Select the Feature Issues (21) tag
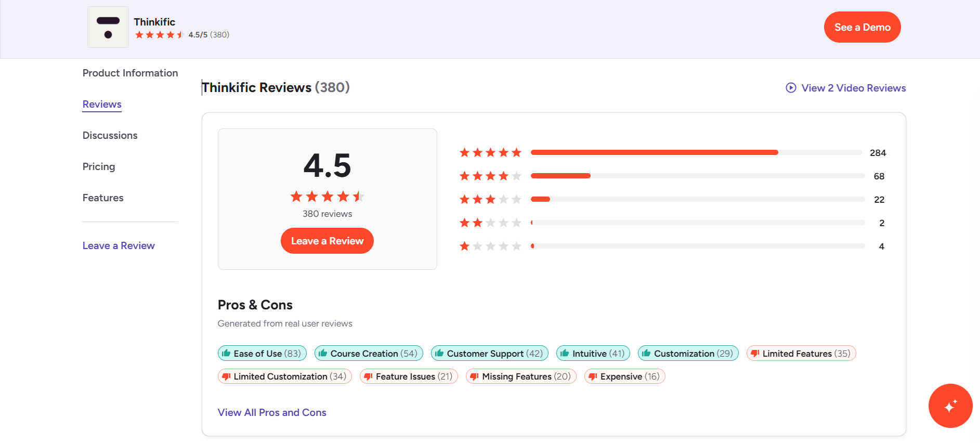980x443 pixels. [409, 376]
